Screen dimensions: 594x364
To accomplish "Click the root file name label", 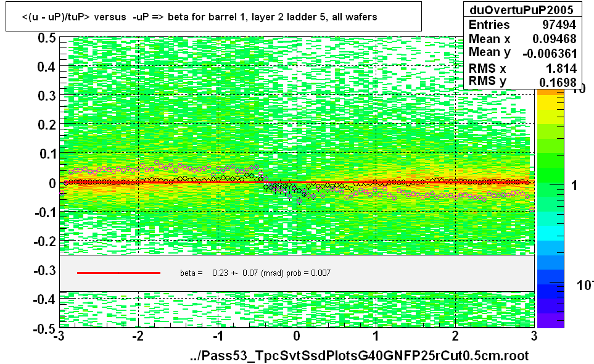I will [359, 355].
